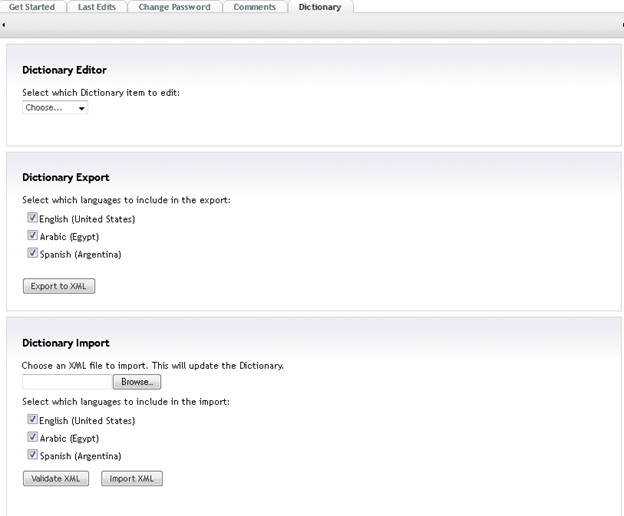Select the Comments tab
The width and height of the screenshot is (624, 516).
point(254,7)
